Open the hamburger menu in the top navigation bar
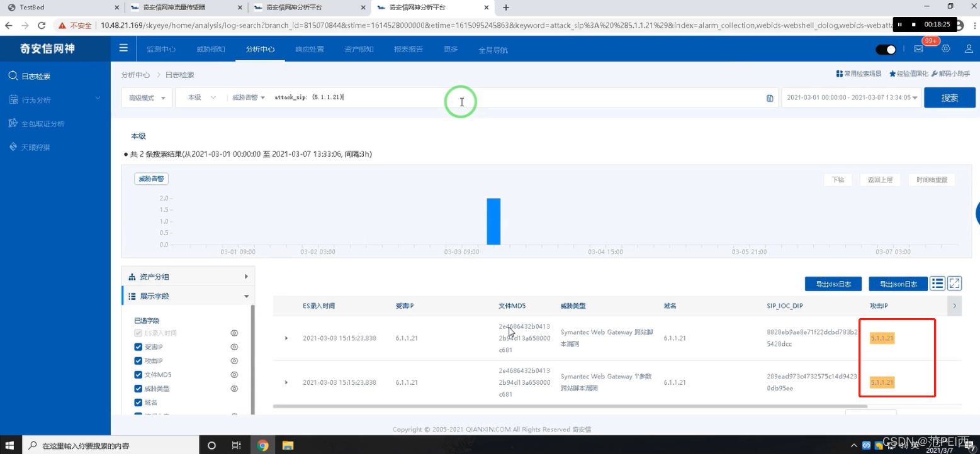 pos(123,48)
